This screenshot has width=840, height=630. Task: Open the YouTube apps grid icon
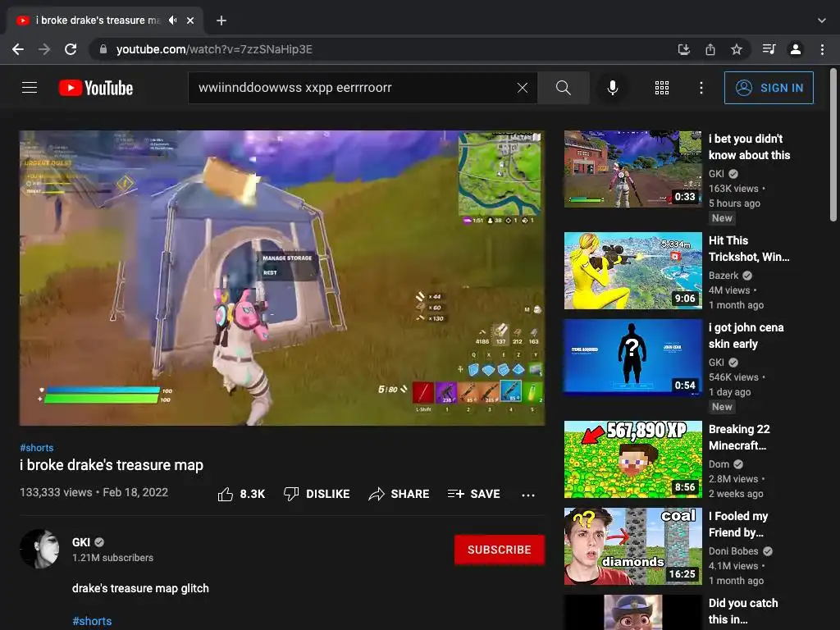pyautogui.click(x=662, y=88)
